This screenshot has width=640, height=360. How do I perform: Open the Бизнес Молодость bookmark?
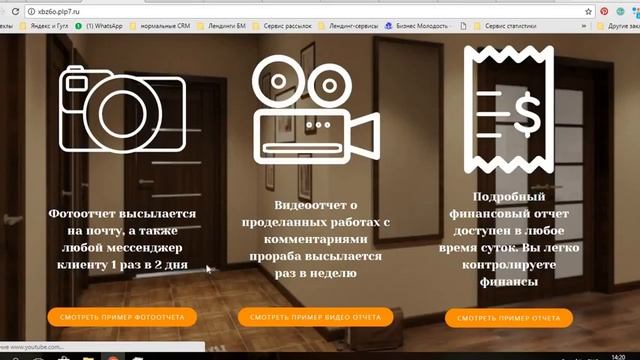pyautogui.click(x=417, y=26)
